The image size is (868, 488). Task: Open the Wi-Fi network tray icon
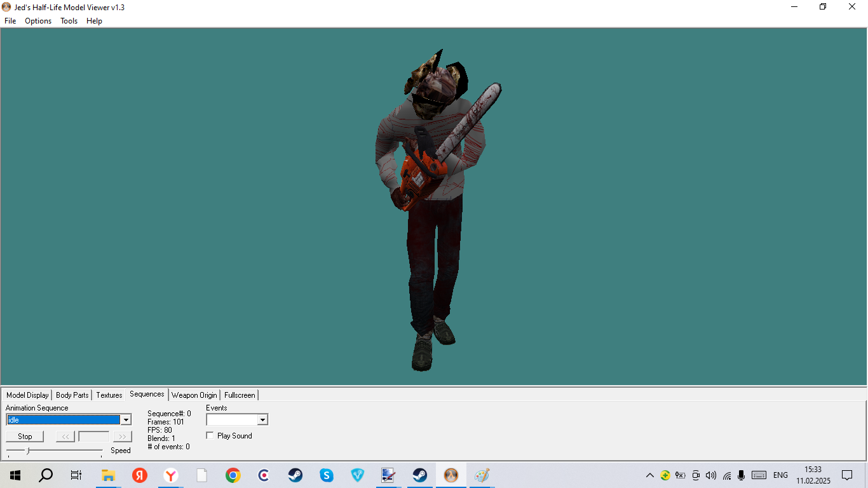[x=726, y=475]
